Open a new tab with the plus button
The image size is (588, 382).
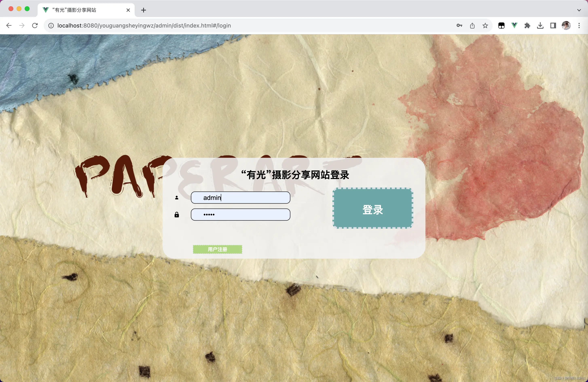pyautogui.click(x=143, y=10)
